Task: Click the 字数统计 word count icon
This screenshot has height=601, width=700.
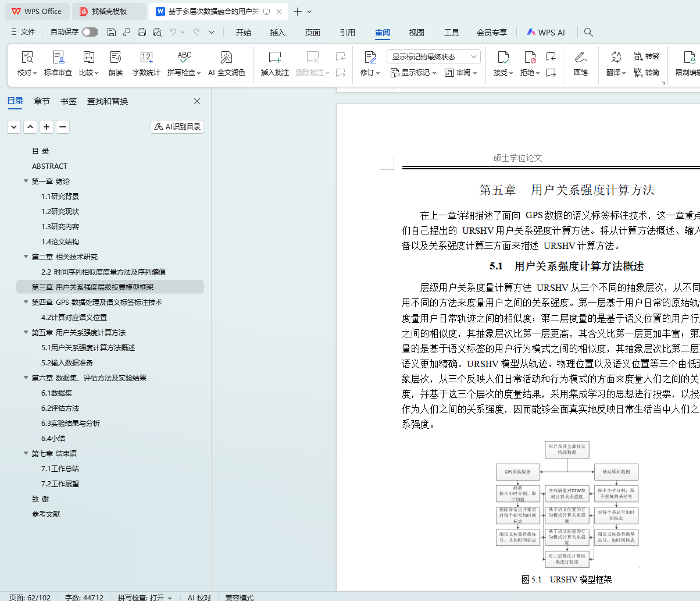Action: click(146, 58)
